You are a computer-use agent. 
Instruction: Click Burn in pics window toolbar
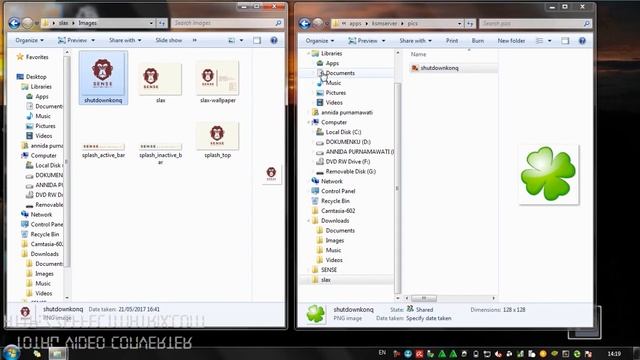tap(478, 41)
